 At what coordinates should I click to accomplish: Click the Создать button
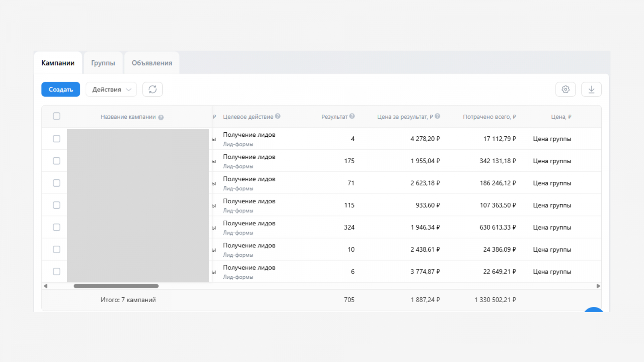(x=61, y=89)
